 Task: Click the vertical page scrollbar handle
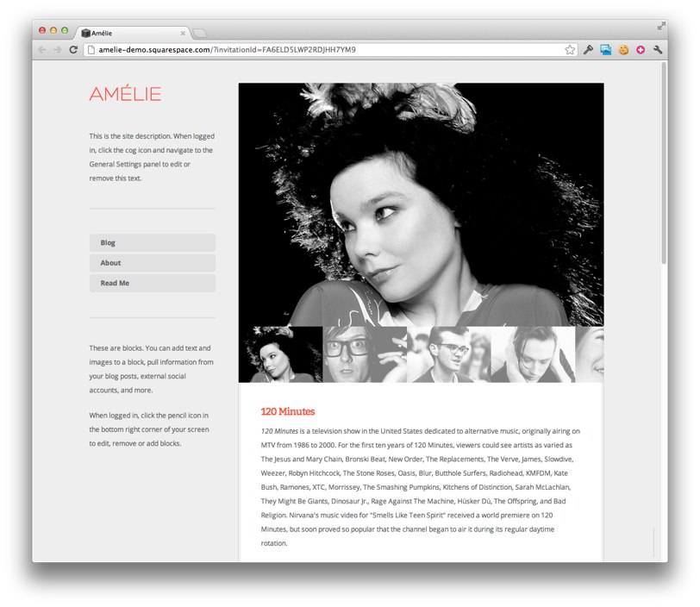point(664,163)
